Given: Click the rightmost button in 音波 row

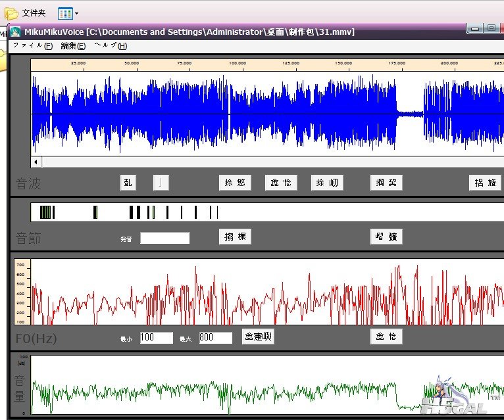Looking at the screenshot, I should pos(485,183).
